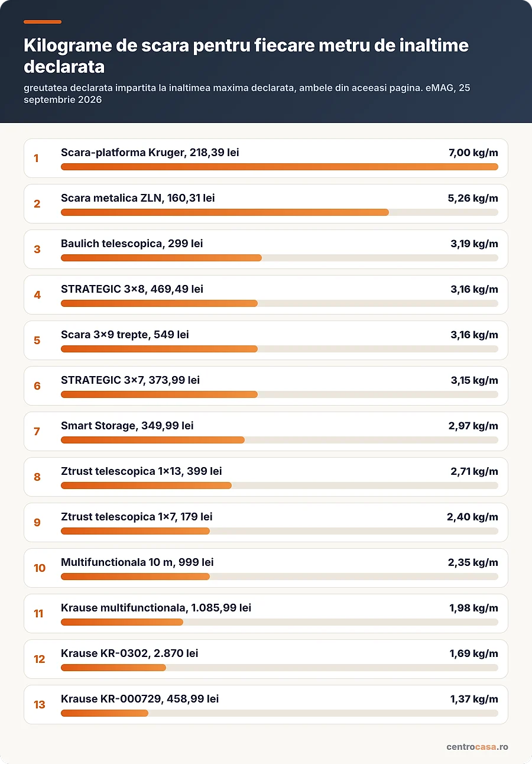Click the centrocasa.ro footer link
Viewport: 532px width, 764px height.
point(477,747)
